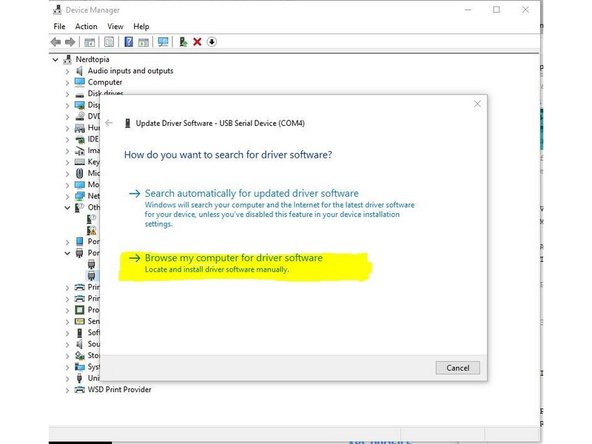
Task: Minimize the Device Manager window
Action: point(468,10)
